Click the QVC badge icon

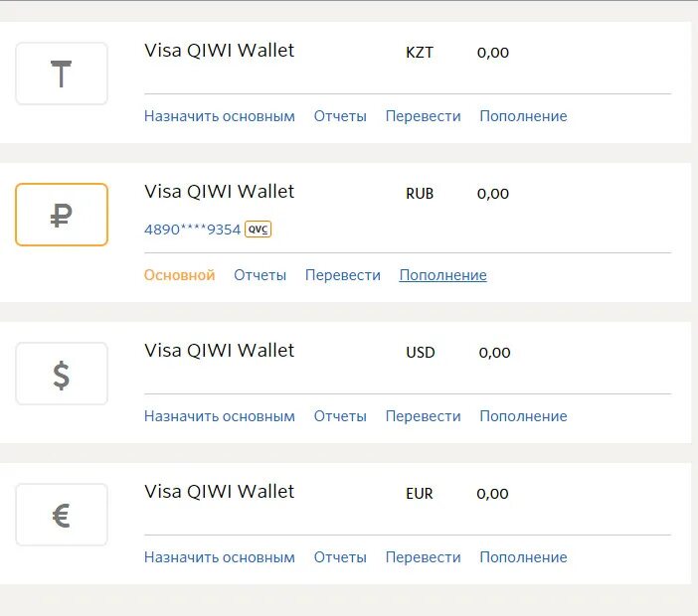(x=259, y=230)
